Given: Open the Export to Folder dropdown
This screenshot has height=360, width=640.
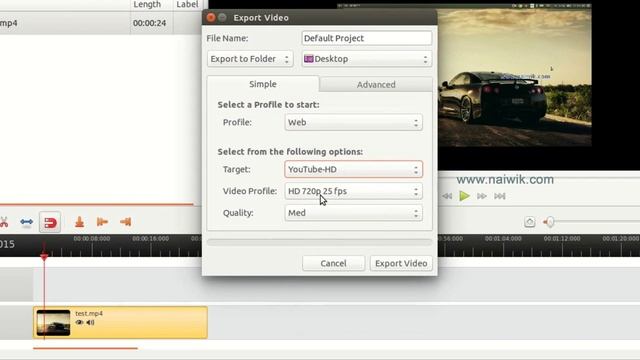Looking at the screenshot, I should tap(250, 59).
